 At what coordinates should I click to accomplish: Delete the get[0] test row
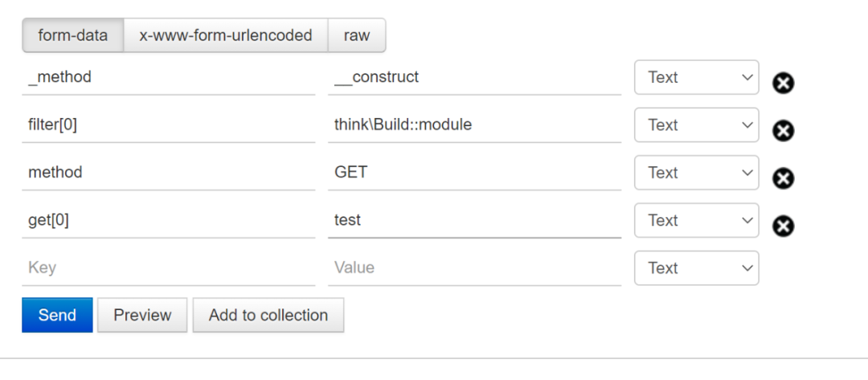coord(783,227)
